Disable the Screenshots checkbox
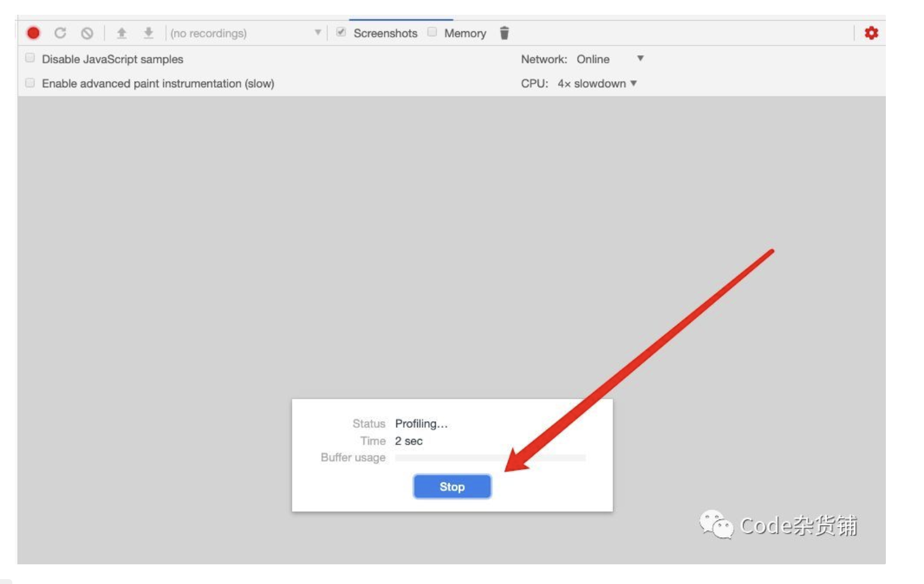This screenshot has width=924, height=584. [x=341, y=33]
